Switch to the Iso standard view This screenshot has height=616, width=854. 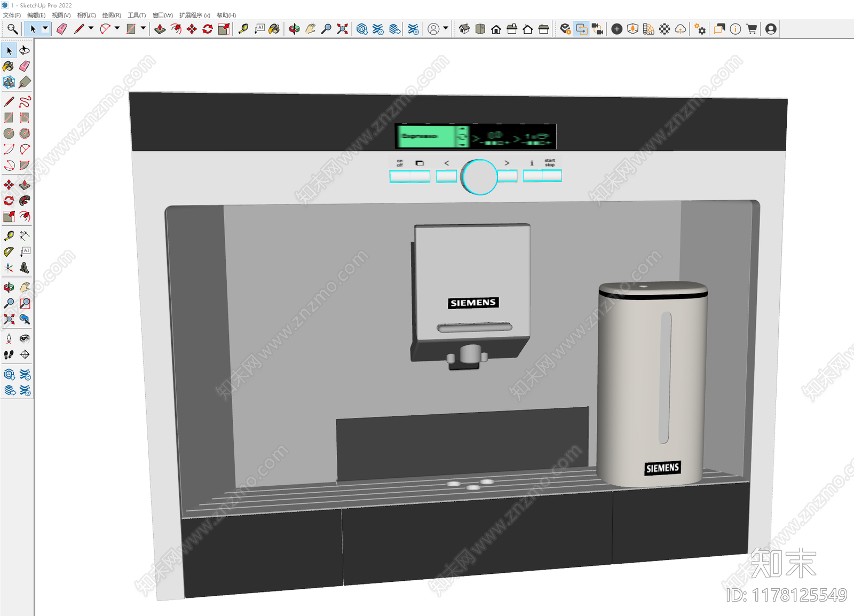coord(464,29)
